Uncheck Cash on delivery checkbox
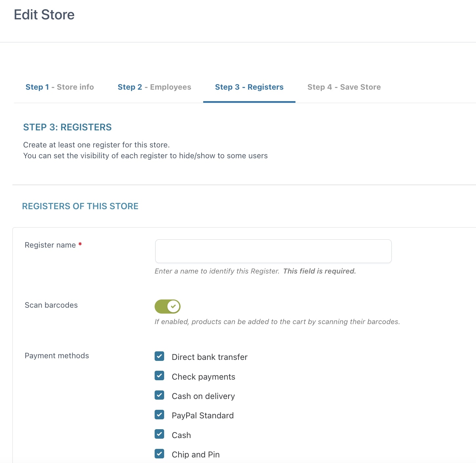The width and height of the screenshot is (476, 463). click(160, 395)
